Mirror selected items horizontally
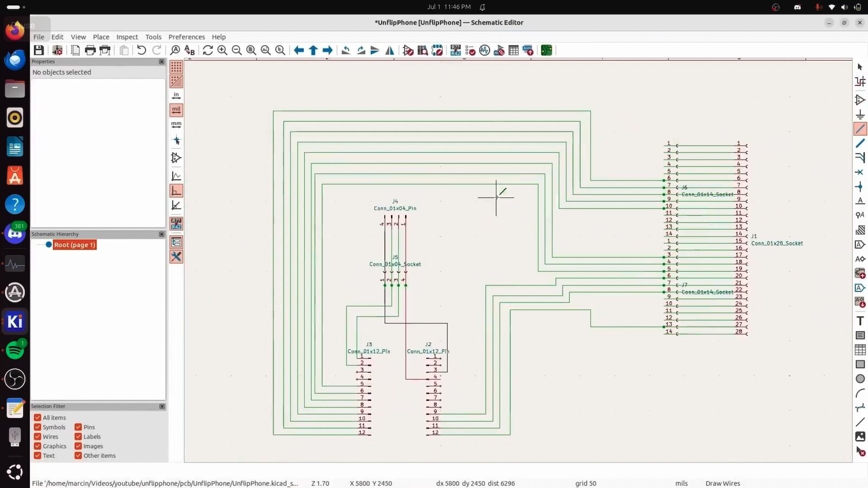 pos(390,50)
